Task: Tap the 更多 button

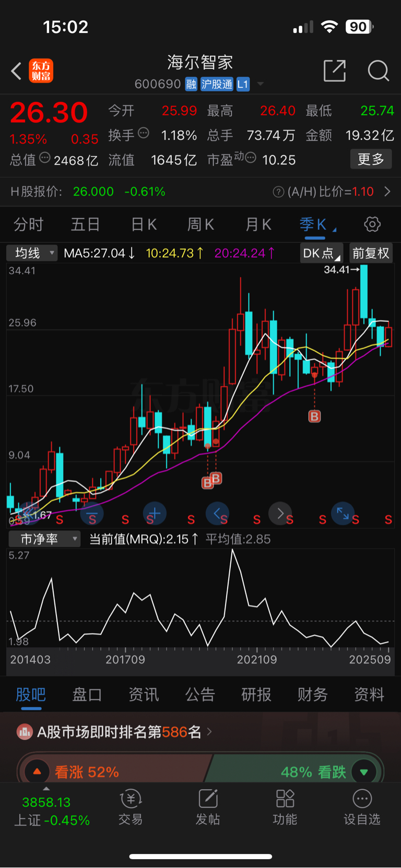Action: [x=371, y=159]
